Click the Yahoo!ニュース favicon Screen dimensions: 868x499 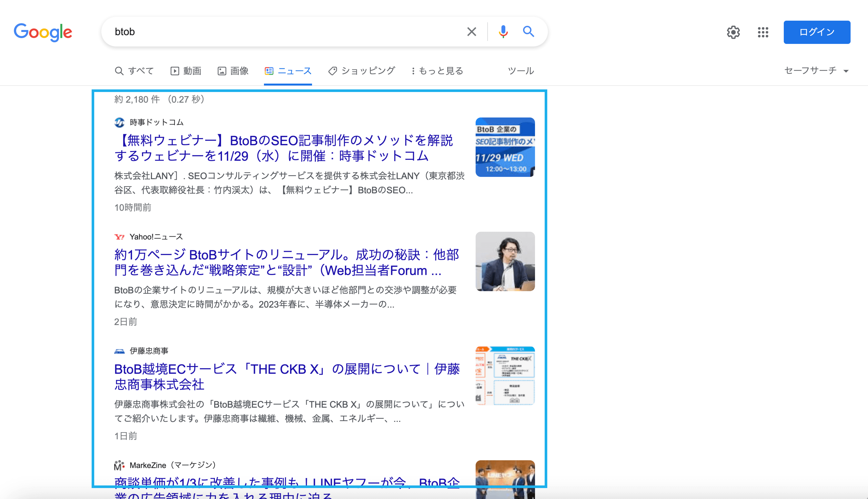click(x=119, y=237)
